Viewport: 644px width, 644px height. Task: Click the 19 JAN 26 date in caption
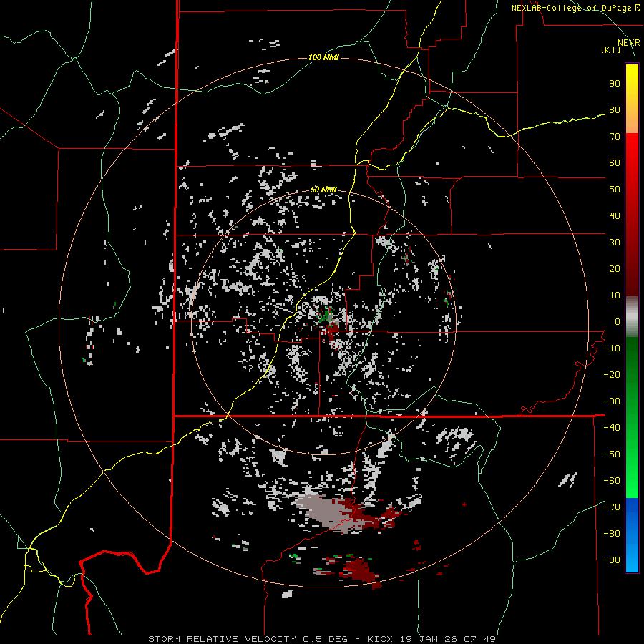(x=428, y=639)
